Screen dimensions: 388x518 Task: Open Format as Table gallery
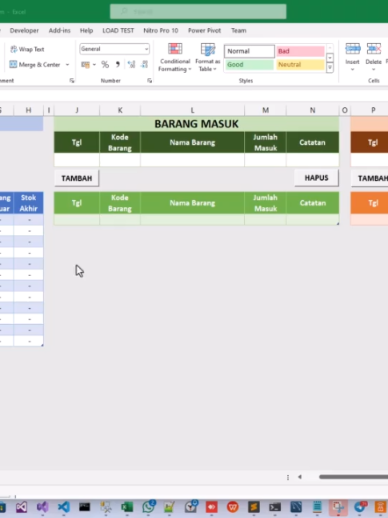tap(207, 57)
